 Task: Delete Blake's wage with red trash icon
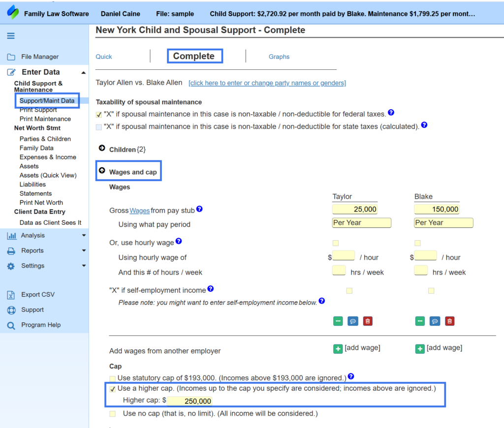point(450,321)
